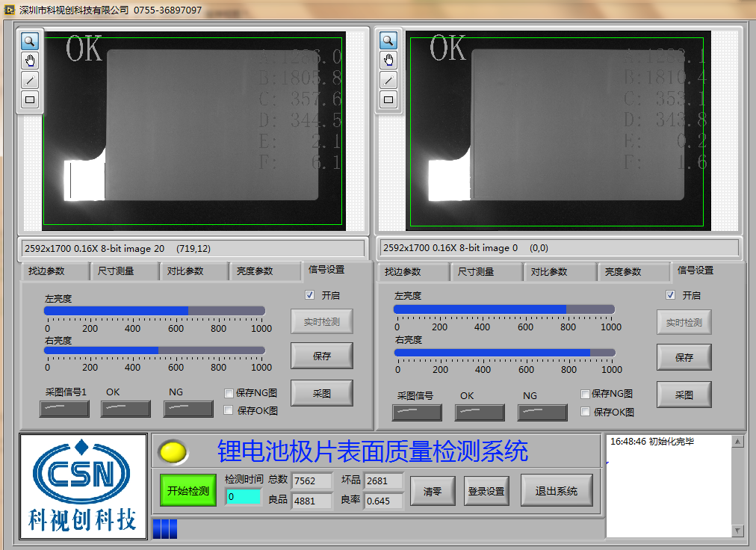The height and width of the screenshot is (550, 756).
Task: Click the application icon in the Windows taskbar
Action: tap(10, 10)
